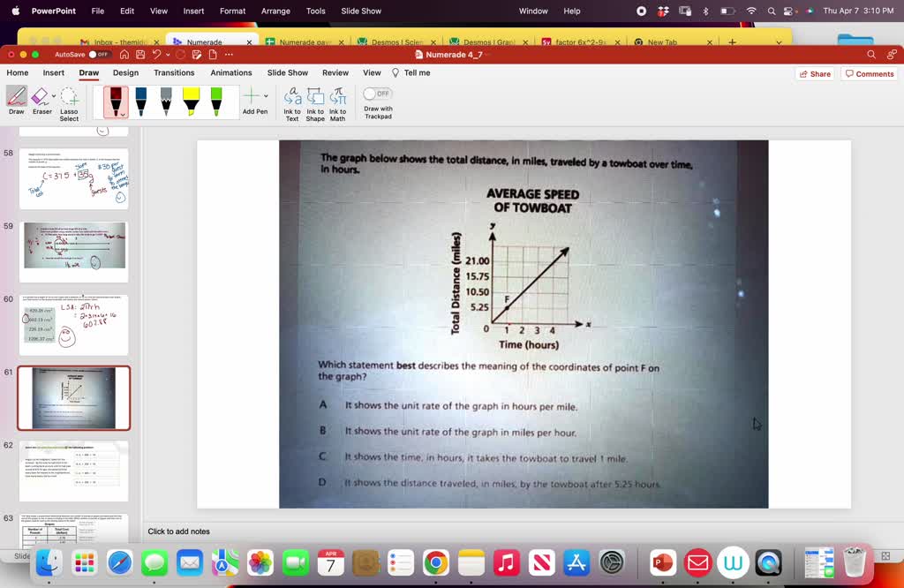Viewport: 904px width, 588px height.
Task: Open the Home ribbon tab
Action: tap(18, 72)
